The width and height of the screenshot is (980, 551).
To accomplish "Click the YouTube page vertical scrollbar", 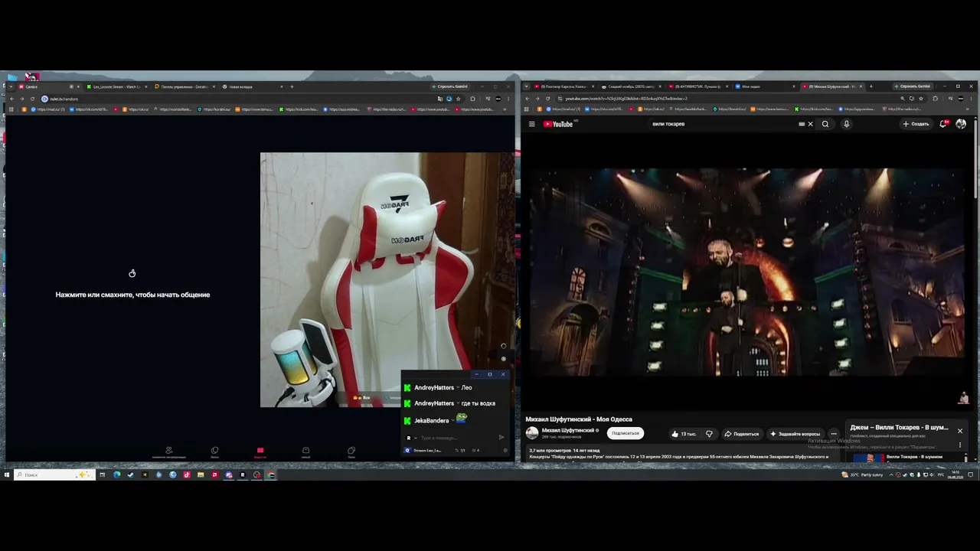I will tap(976, 157).
